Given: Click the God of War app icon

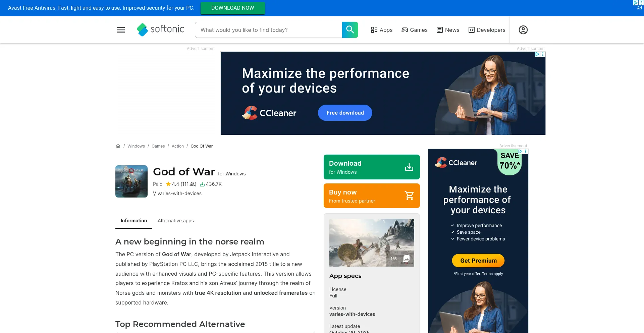Looking at the screenshot, I should pos(131,181).
